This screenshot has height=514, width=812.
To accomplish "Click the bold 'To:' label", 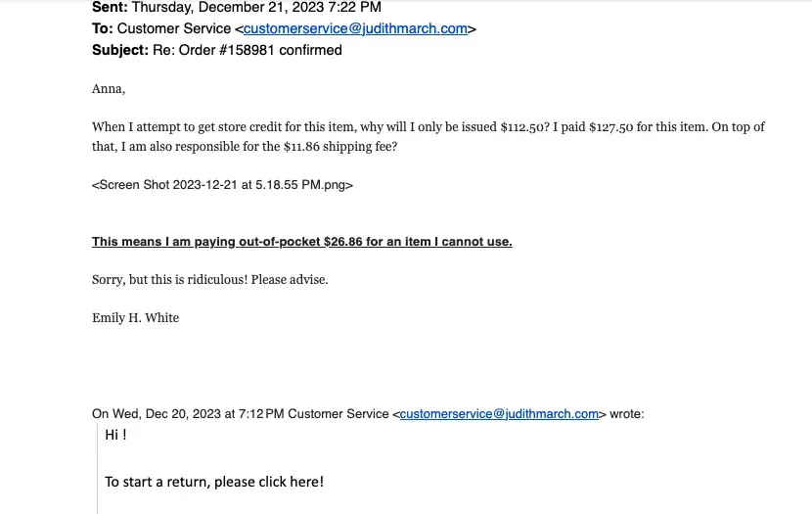I will pos(102,28).
